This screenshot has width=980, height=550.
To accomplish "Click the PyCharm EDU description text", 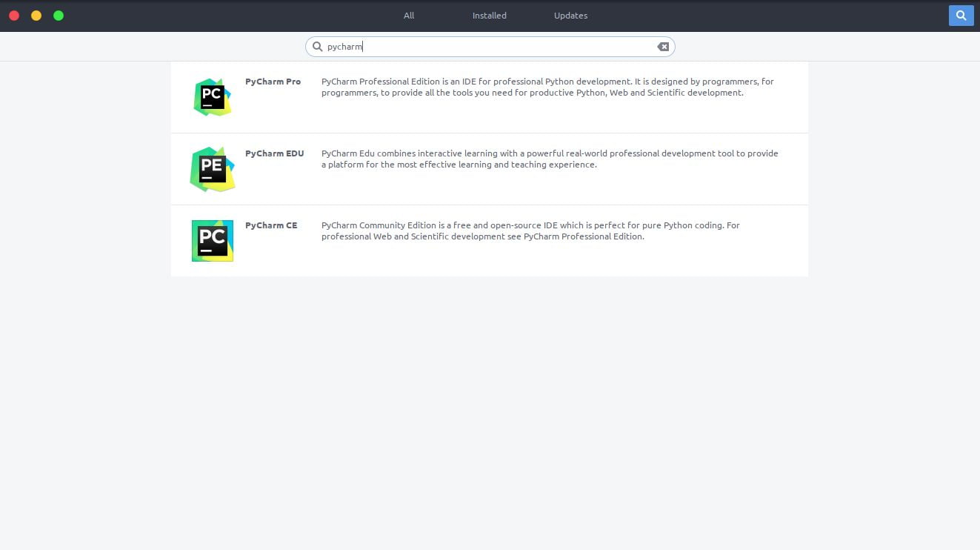I will pyautogui.click(x=549, y=159).
